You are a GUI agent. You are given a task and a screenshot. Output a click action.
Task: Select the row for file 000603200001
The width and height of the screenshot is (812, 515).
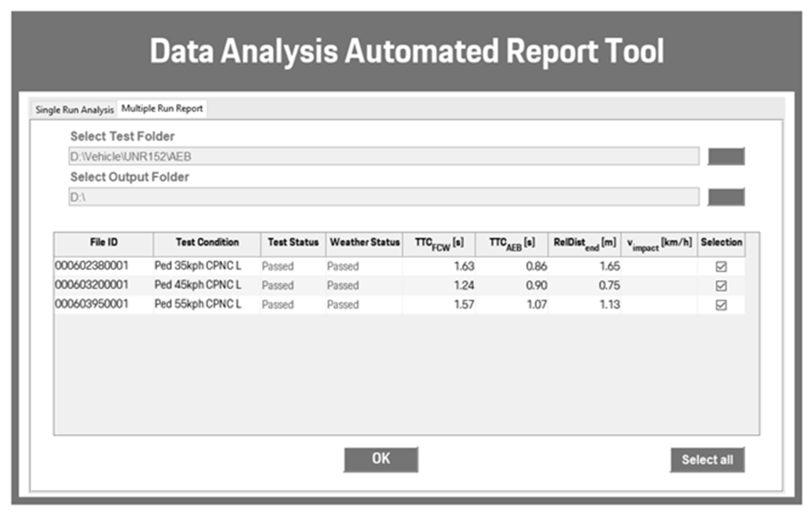tap(92, 285)
